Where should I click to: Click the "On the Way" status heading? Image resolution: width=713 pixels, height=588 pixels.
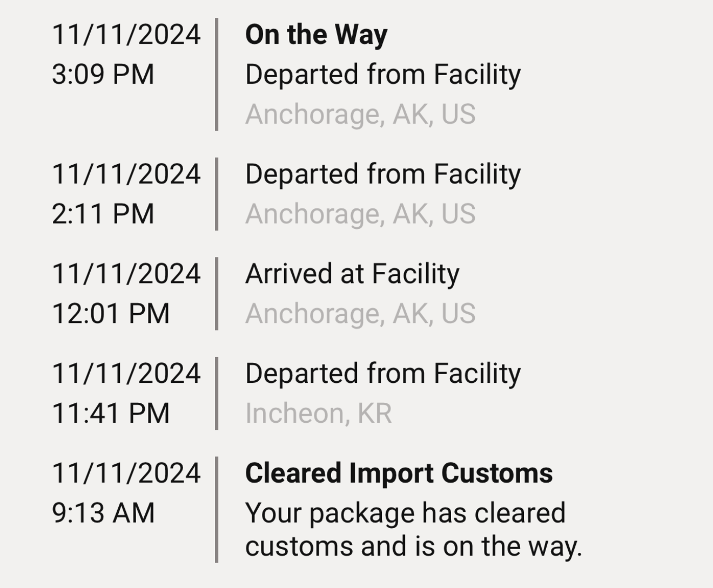click(316, 35)
